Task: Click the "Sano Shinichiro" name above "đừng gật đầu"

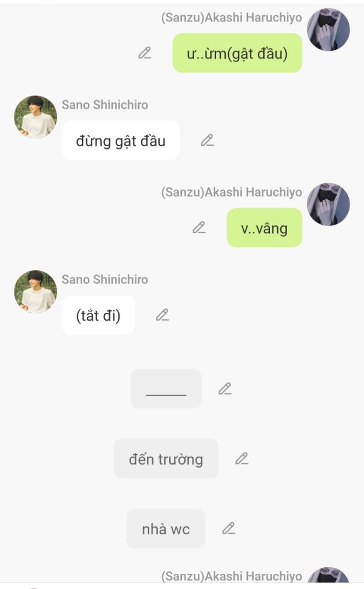Action: (105, 105)
